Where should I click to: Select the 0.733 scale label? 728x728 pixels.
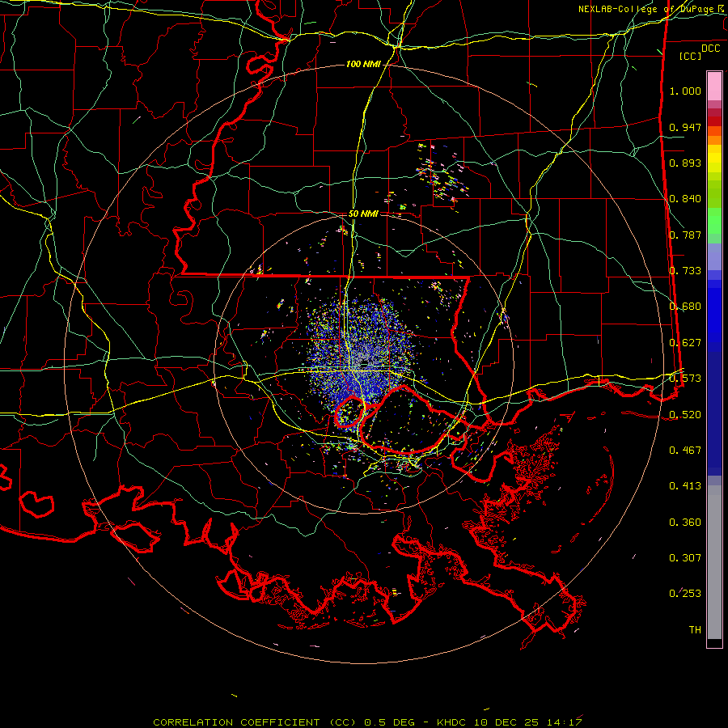point(685,271)
